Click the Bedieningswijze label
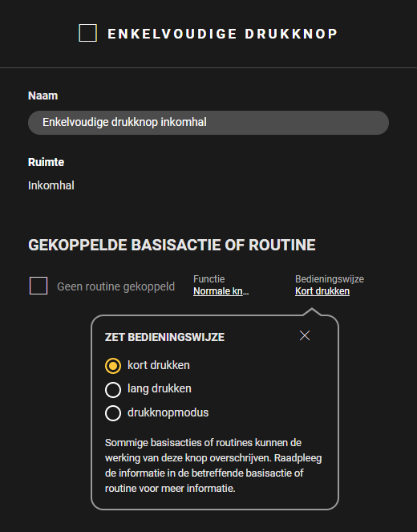This screenshot has height=532, width=417. 330,279
